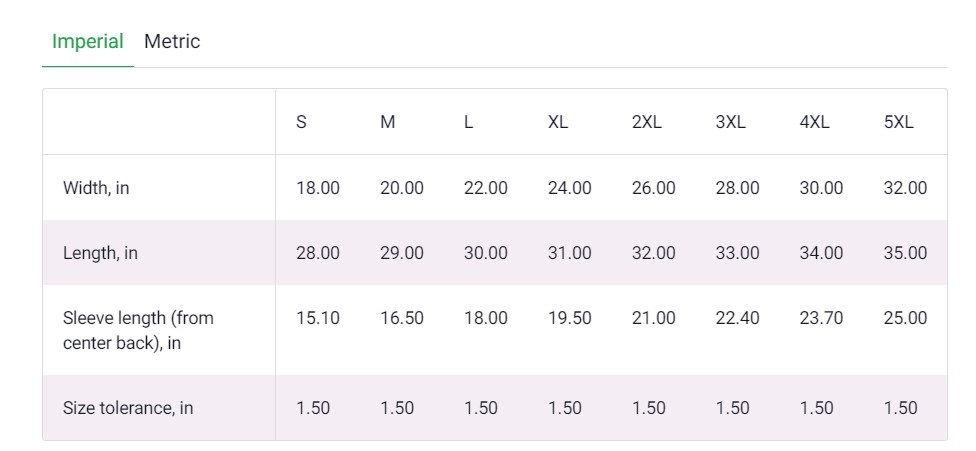Click the Sleeve length row label

pos(138,330)
